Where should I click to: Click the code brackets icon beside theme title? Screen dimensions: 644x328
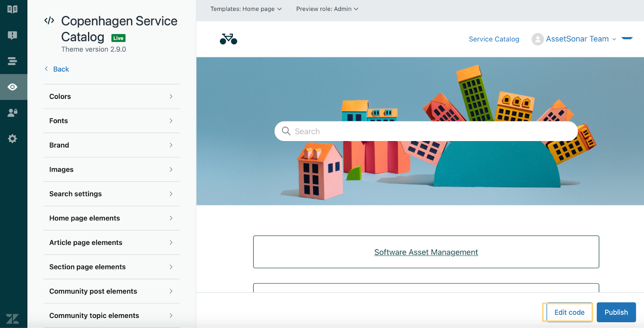pyautogui.click(x=49, y=20)
